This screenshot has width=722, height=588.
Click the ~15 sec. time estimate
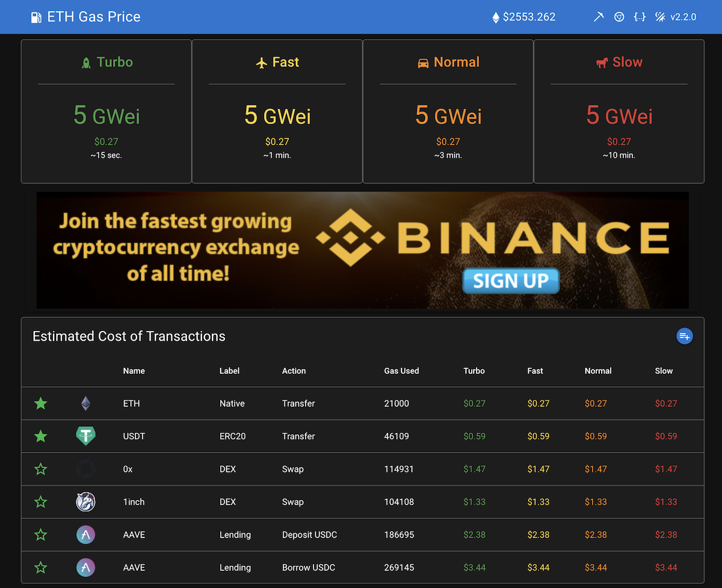[x=106, y=155]
